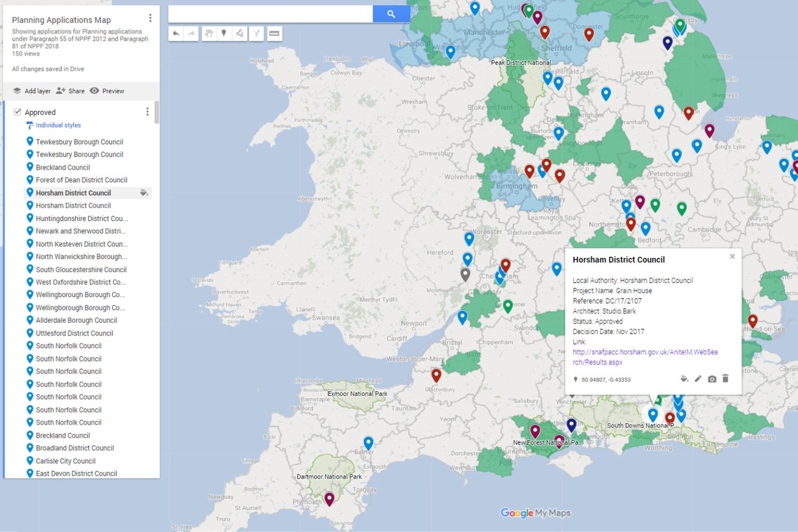
Task: Click Add layer
Action: (32, 91)
